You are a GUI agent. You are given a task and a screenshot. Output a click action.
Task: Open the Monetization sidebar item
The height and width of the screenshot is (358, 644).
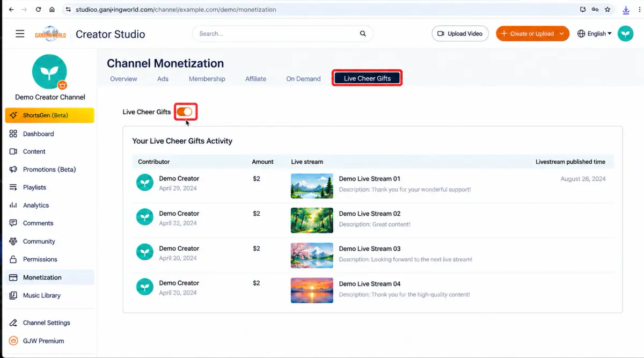(49, 277)
